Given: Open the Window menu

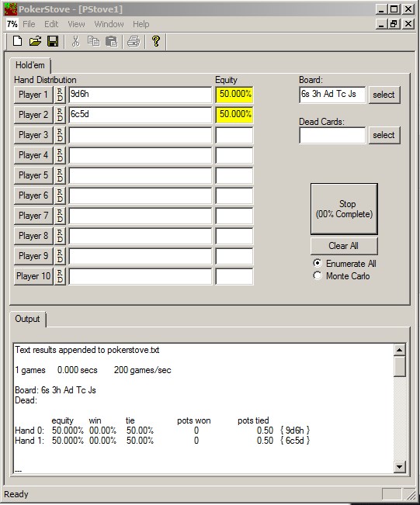Looking at the screenshot, I should (109, 24).
